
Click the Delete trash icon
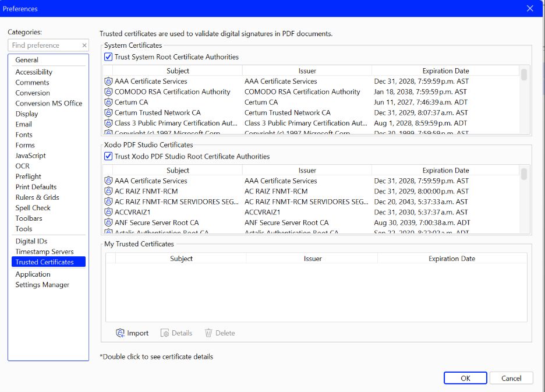coord(208,333)
